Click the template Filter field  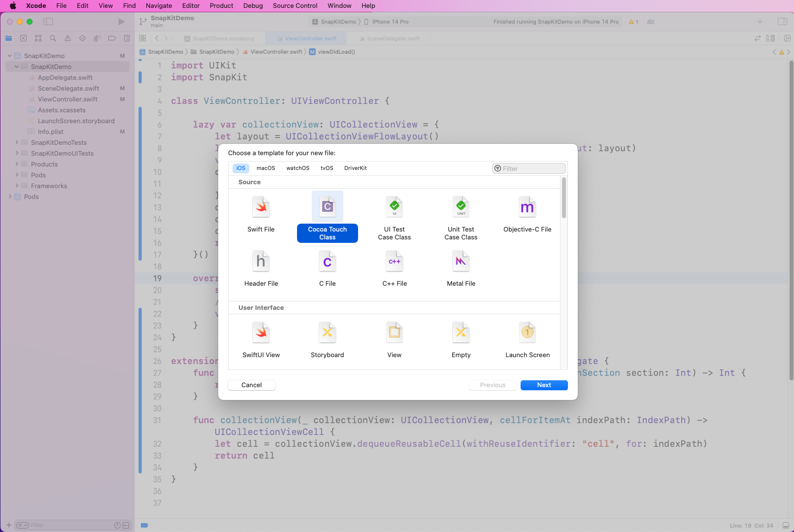pos(529,168)
